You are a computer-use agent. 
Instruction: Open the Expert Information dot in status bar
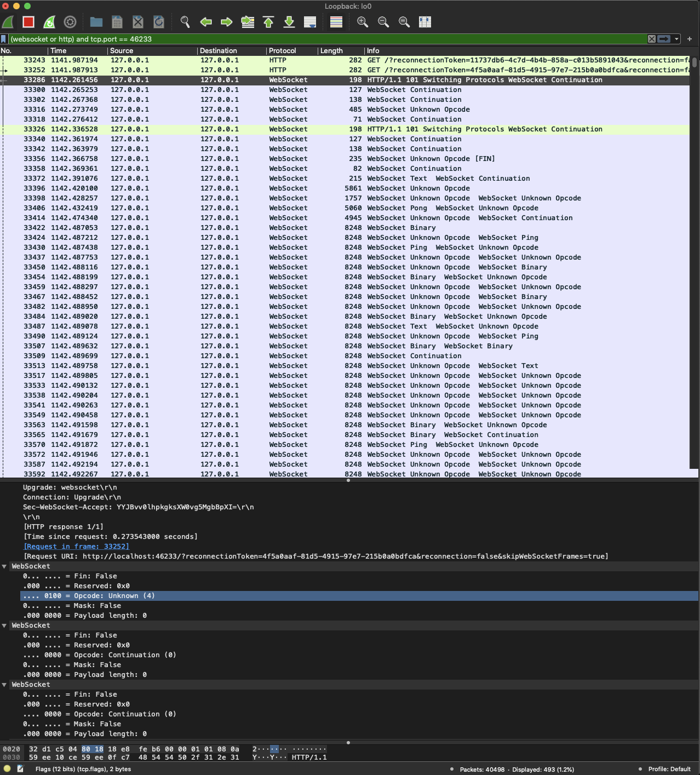[x=5, y=768]
